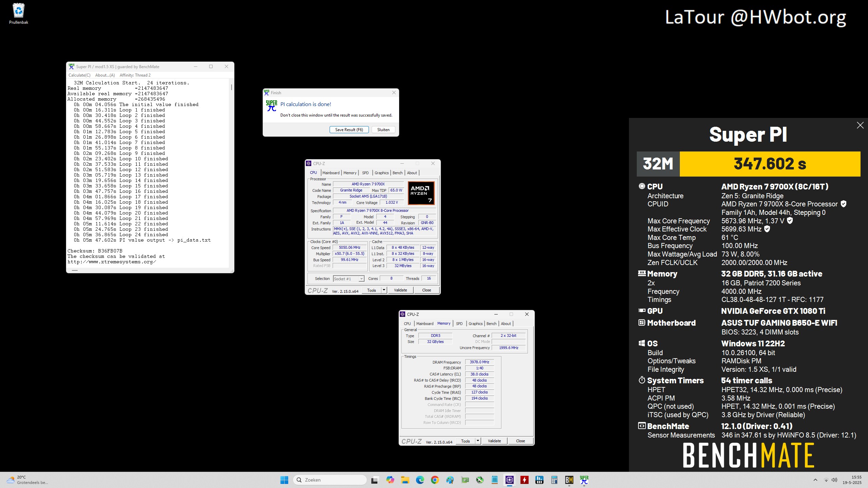The height and width of the screenshot is (488, 868).
Task: Open Notepad from the taskbar
Action: (495, 480)
